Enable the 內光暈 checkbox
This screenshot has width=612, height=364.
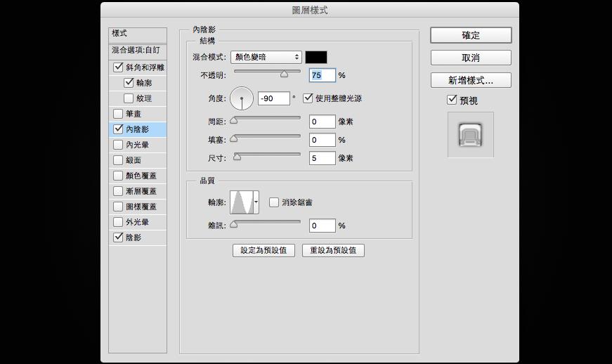[x=118, y=145]
